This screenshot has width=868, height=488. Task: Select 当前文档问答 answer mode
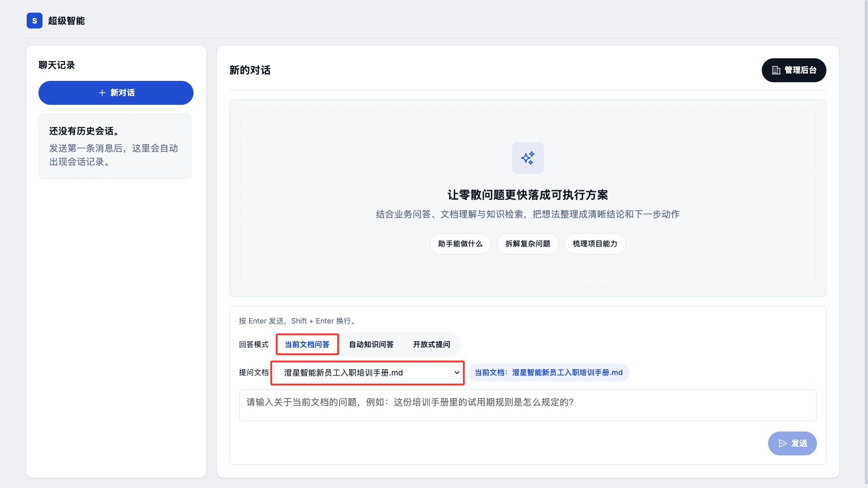point(307,344)
